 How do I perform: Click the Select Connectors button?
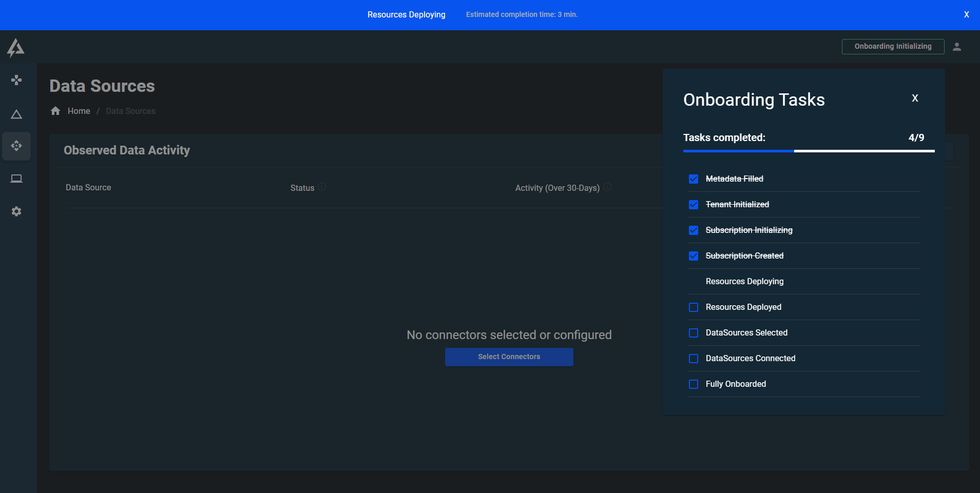click(509, 357)
